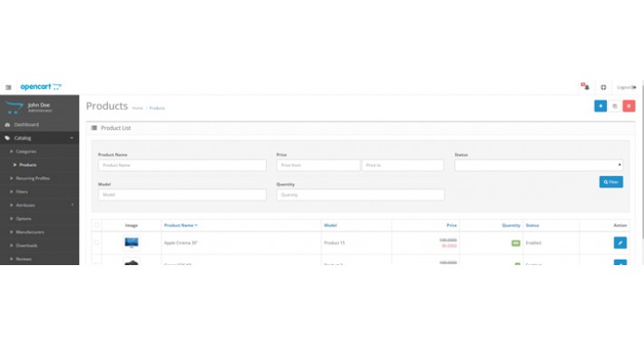Sort by Quantity column header

point(511,225)
